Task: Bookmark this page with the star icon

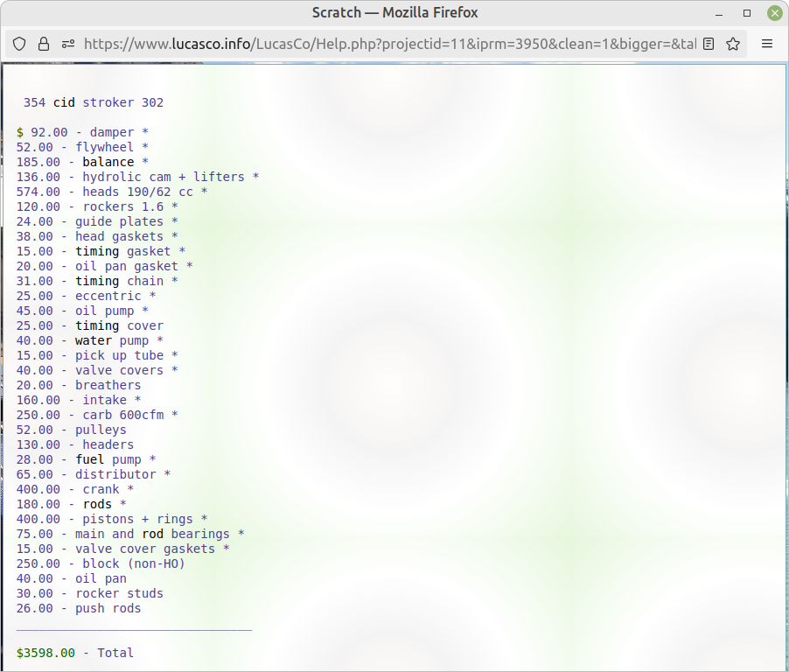Action: pos(733,44)
